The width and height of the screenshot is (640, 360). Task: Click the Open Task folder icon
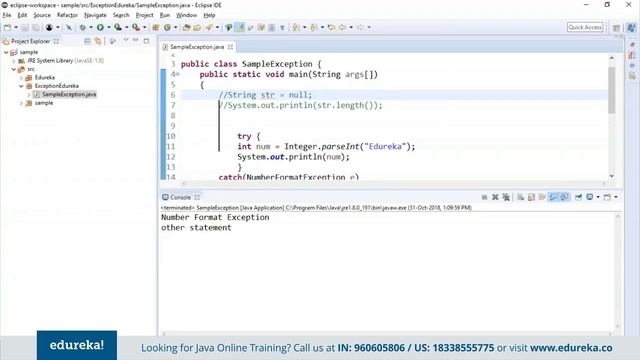(x=197, y=27)
